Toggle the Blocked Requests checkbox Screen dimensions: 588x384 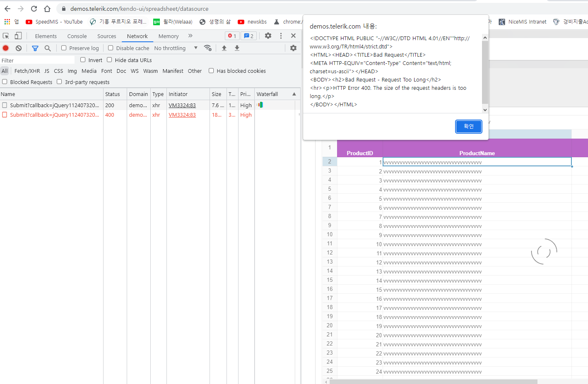pyautogui.click(x=5, y=82)
